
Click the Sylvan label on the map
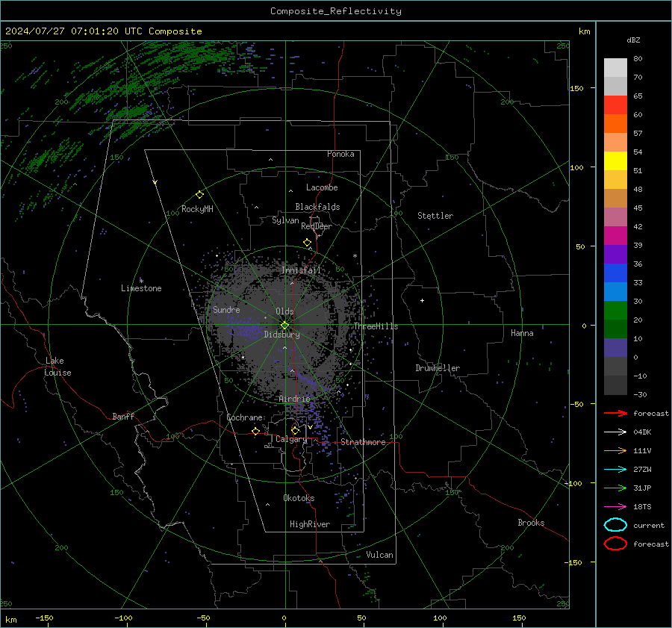pos(285,220)
